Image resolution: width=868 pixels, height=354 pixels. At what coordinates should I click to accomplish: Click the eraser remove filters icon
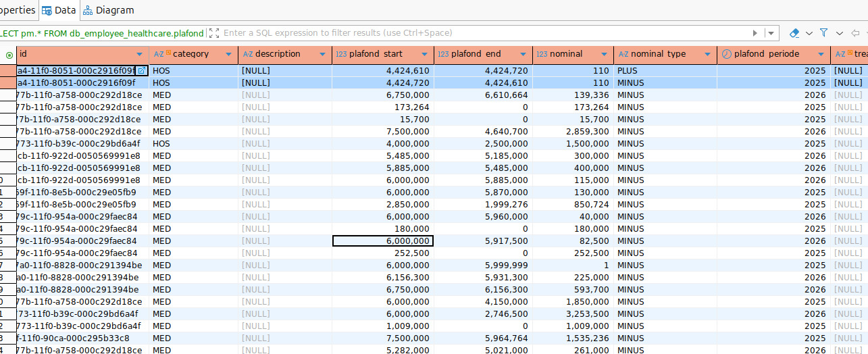794,33
